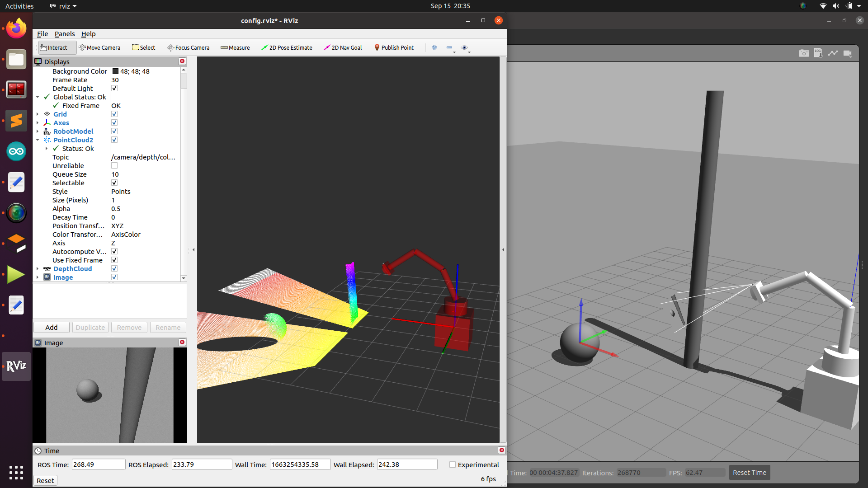Expand the Image display item
The width and height of the screenshot is (868, 488).
38,277
